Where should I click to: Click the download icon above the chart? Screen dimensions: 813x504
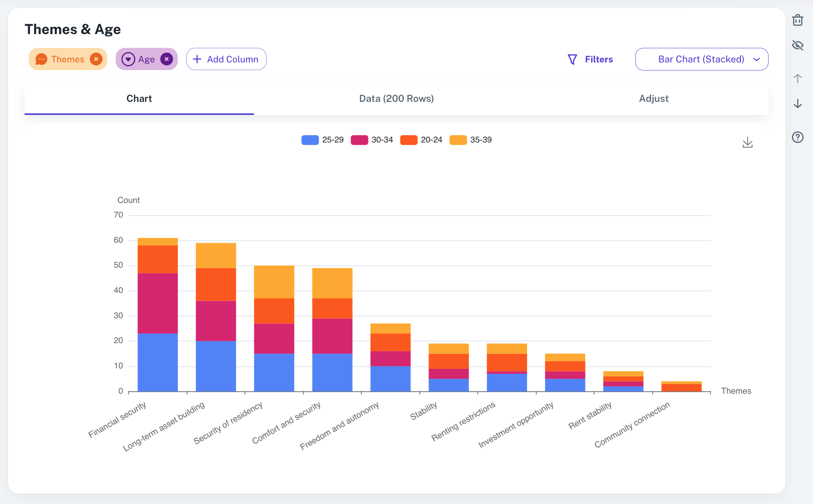(747, 142)
